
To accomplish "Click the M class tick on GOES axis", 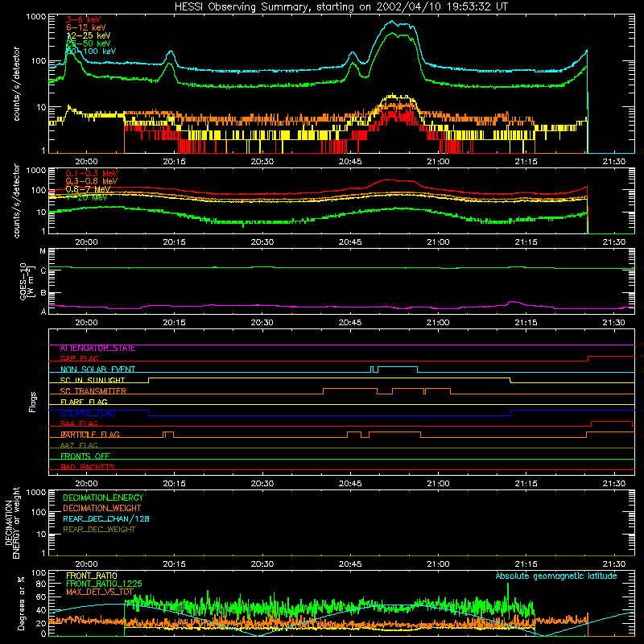I will [43, 251].
